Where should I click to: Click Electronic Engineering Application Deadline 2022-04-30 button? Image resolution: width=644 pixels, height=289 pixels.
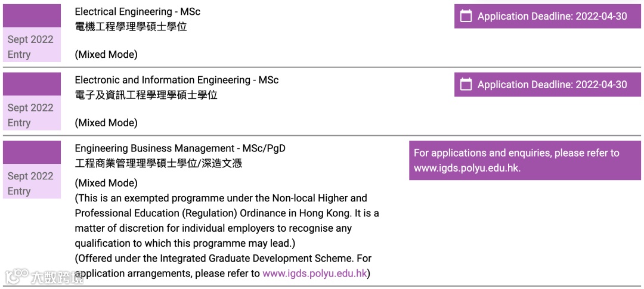click(x=547, y=85)
